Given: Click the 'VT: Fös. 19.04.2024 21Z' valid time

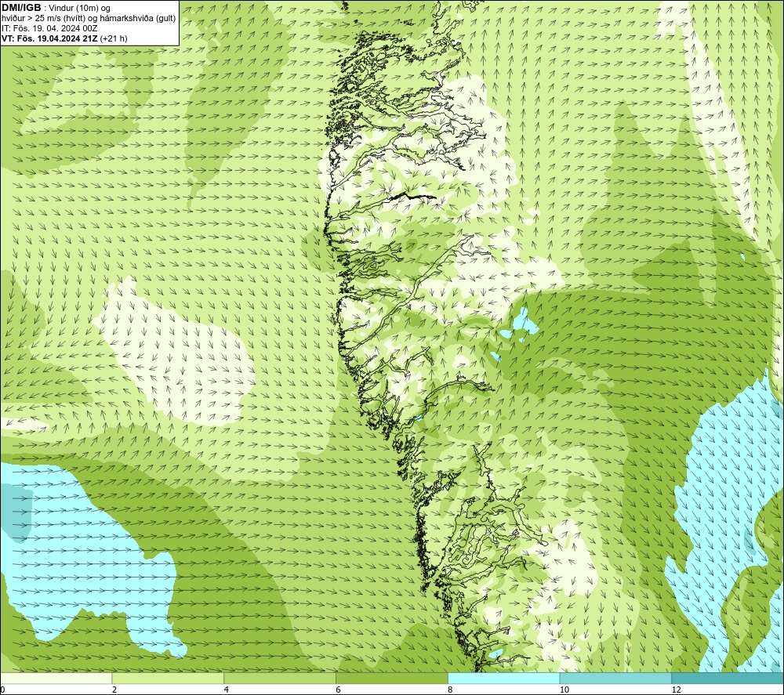Looking at the screenshot, I should (x=50, y=38).
